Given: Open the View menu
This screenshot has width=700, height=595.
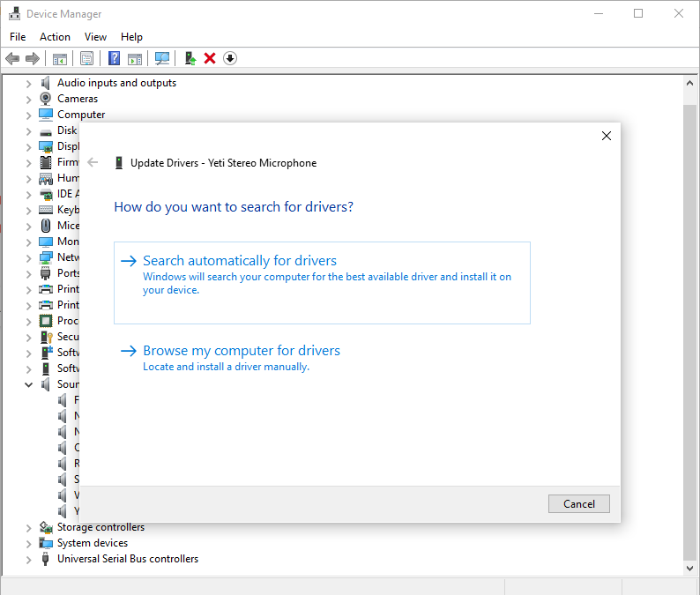Looking at the screenshot, I should tap(95, 37).
